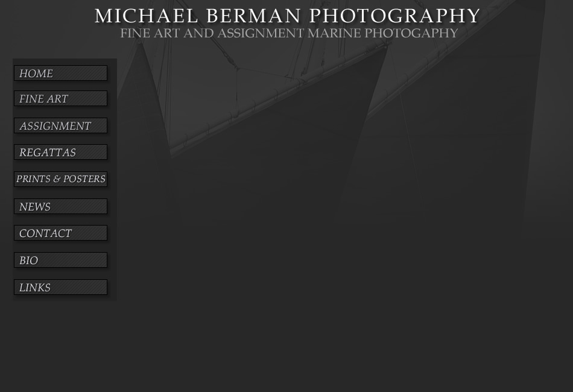Open the CONTACT page button

click(61, 233)
